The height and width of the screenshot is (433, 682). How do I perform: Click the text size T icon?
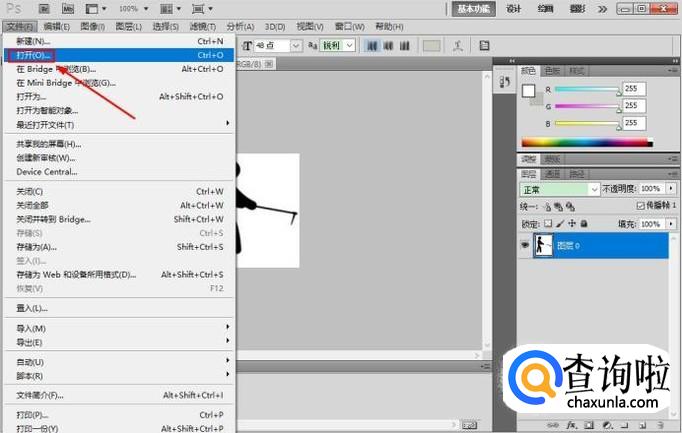[247, 46]
